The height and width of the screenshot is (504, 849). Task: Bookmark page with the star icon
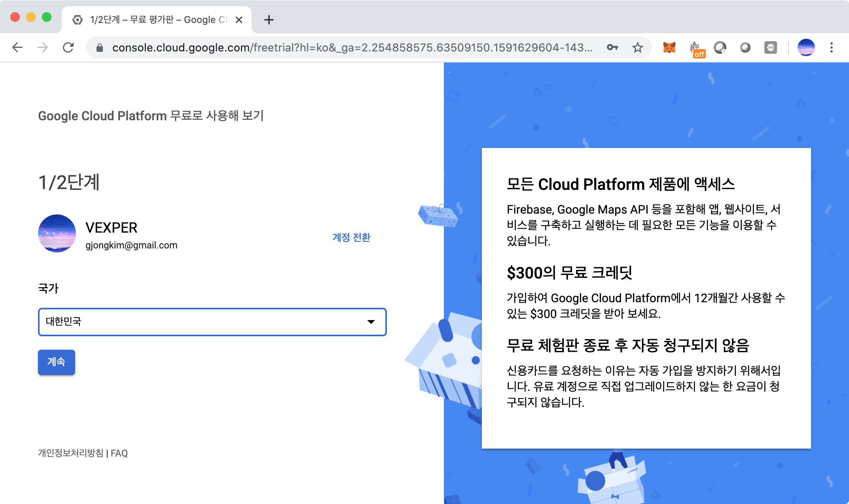637,48
